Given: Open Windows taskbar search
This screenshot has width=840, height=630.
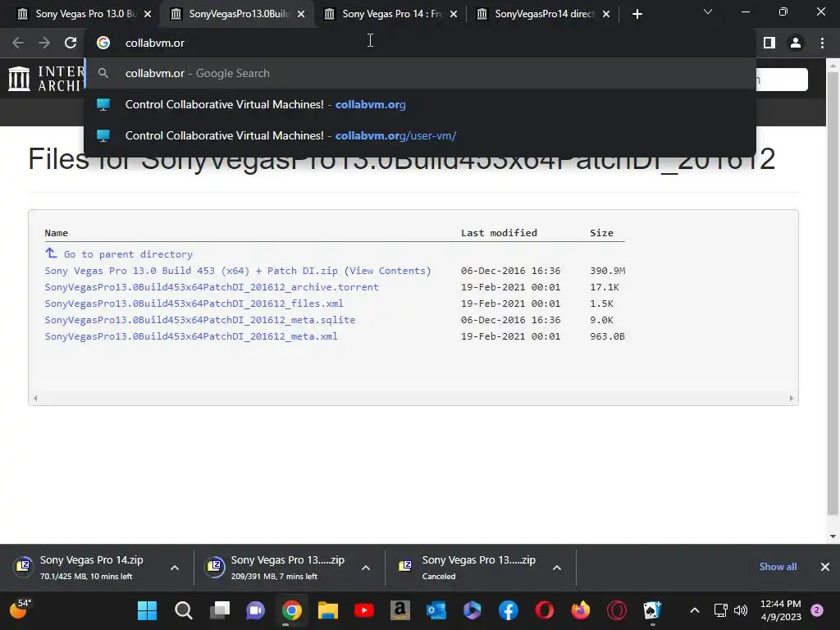Looking at the screenshot, I should tap(183, 610).
